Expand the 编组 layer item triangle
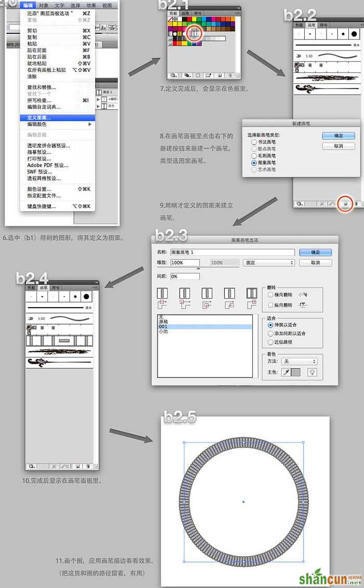Image resolution: width=364 pixels, height=588 pixels. click(98, 99)
